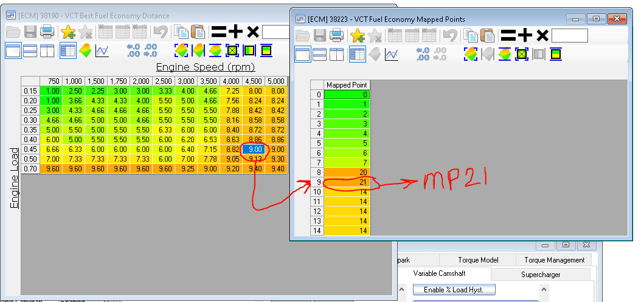Image resolution: width=644 pixels, height=302 pixels.
Task: Select single-pane layout in Distance window
Action: [13, 50]
